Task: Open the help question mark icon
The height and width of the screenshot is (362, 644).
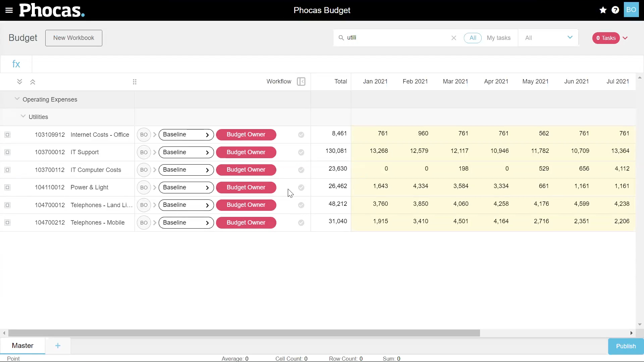Action: click(x=615, y=10)
